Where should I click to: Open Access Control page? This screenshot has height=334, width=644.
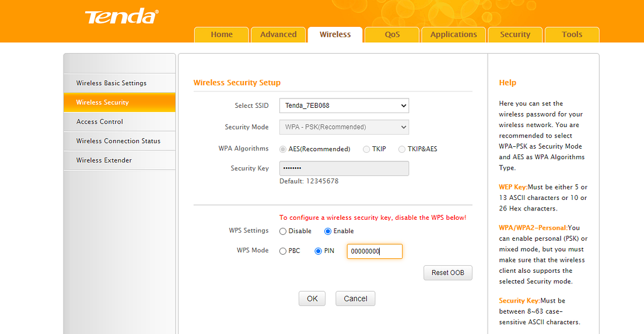coord(120,121)
